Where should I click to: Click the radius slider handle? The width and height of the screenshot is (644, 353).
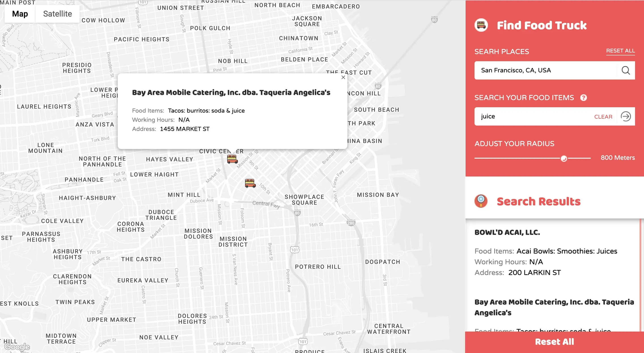point(564,158)
